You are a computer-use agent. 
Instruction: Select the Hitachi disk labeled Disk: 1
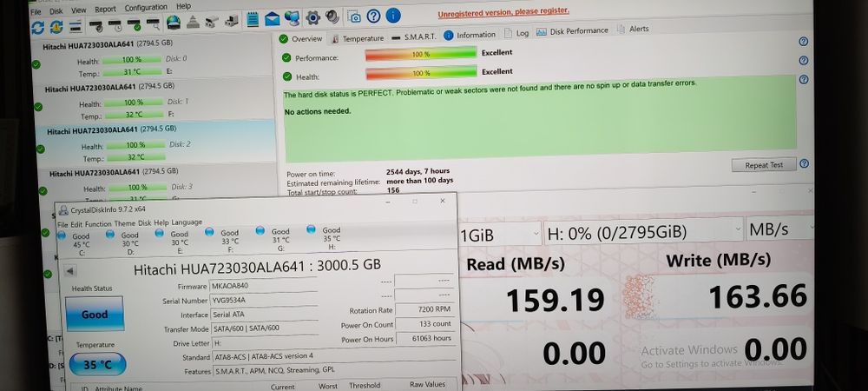pos(155,102)
